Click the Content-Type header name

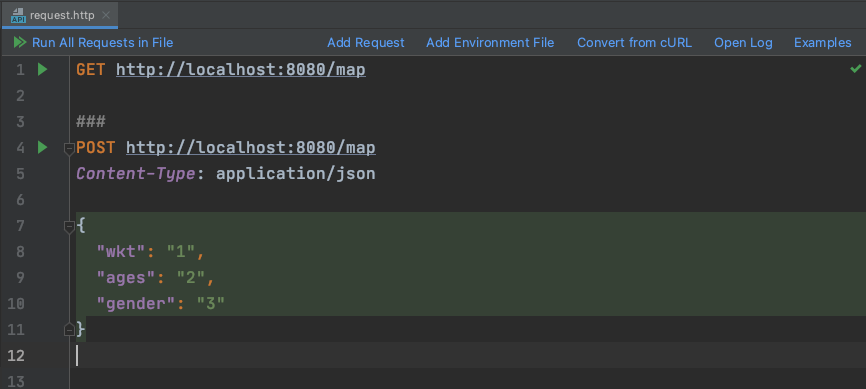click(x=136, y=174)
